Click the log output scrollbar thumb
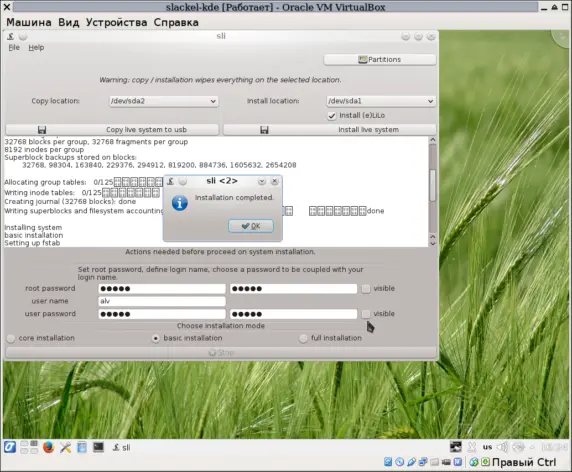Viewport: 572px width, 472px height. click(x=433, y=185)
